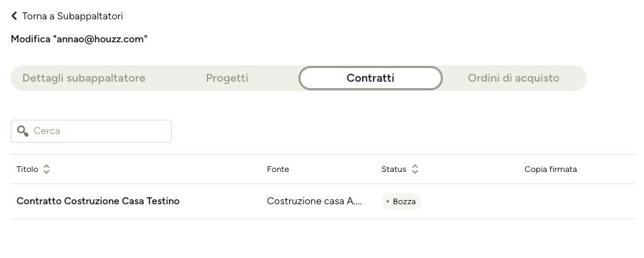Click the Modifica annao@houzz.com heading
The width and height of the screenshot is (644, 258).
pos(79,39)
